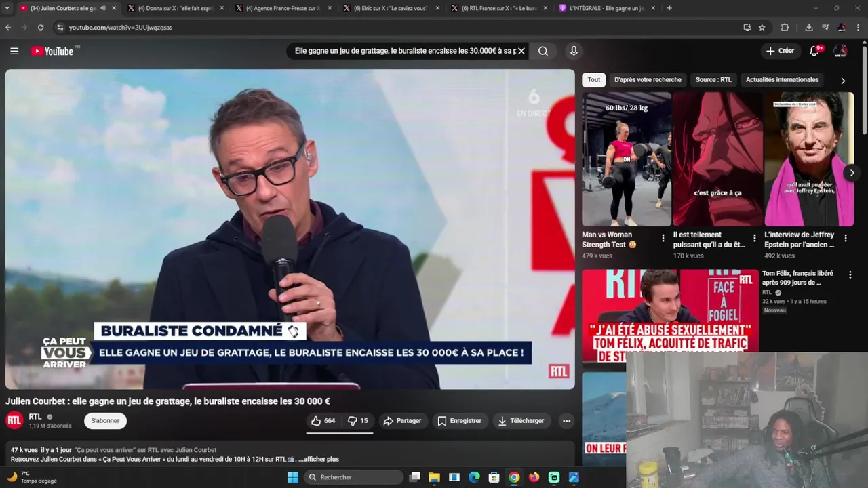The width and height of the screenshot is (868, 488).
Task: Open the YouTube hamburger guide menu
Action: coord(14,51)
